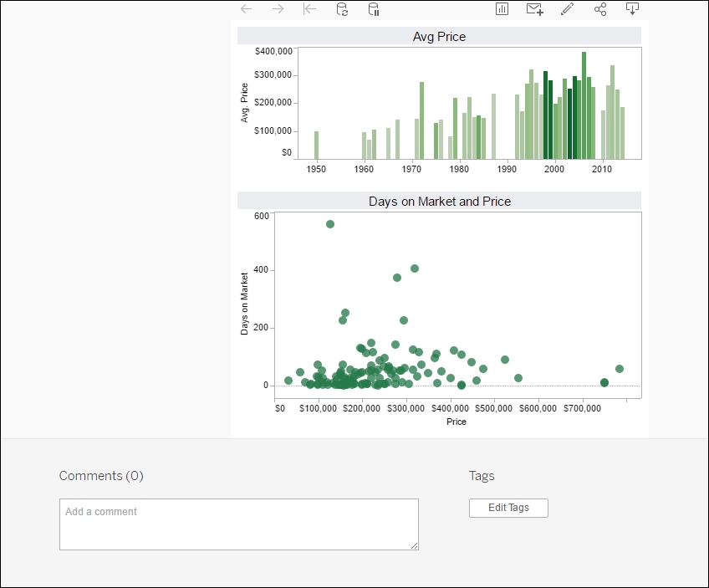The height and width of the screenshot is (588, 709).
Task: Click the Comments (0) heading
Action: [x=100, y=475]
